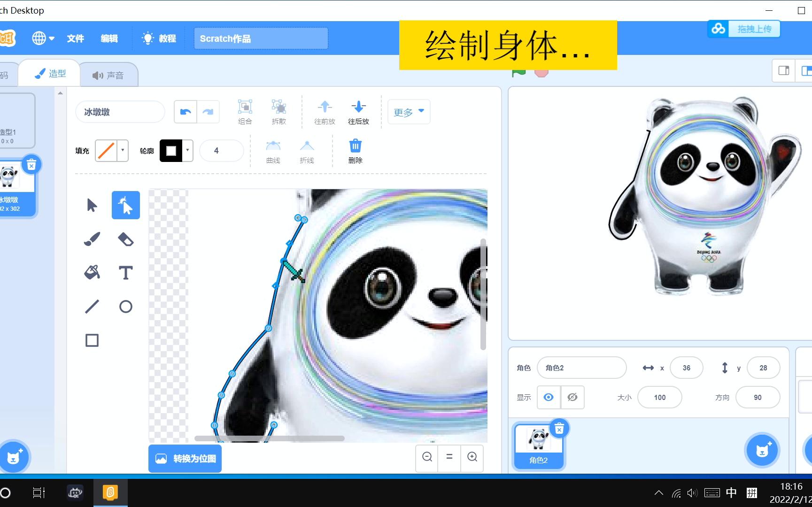This screenshot has width=812, height=507.
Task: Click the x position field 36
Action: [x=687, y=368]
